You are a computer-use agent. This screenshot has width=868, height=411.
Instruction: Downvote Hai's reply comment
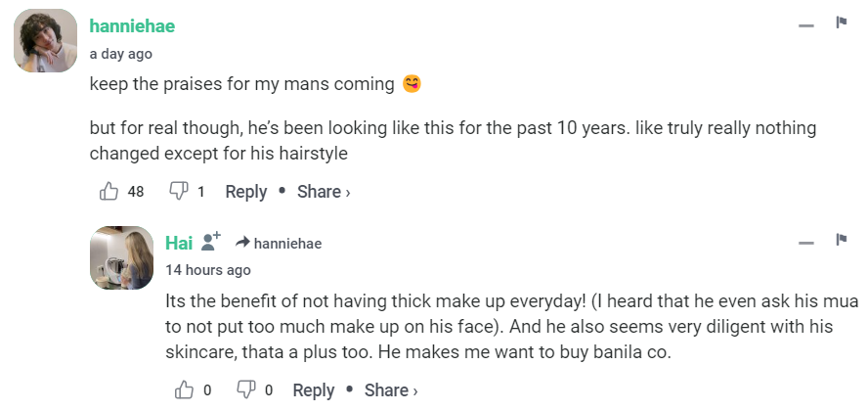246,389
